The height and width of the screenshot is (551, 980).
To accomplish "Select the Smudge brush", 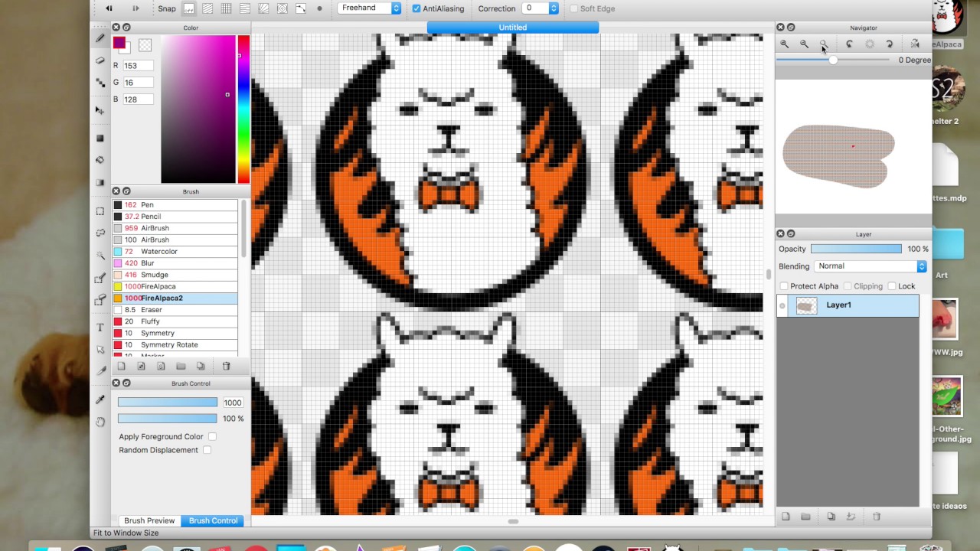I will (175, 275).
